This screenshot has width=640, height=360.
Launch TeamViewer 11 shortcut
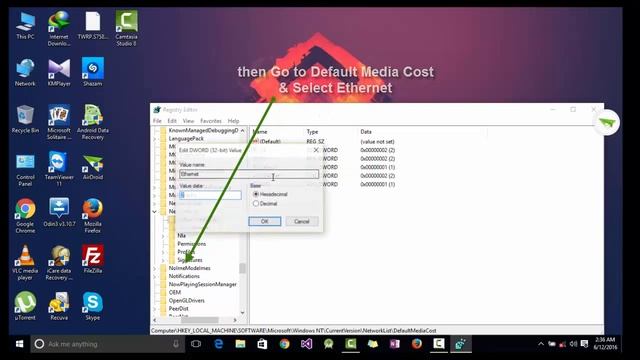(x=59, y=169)
